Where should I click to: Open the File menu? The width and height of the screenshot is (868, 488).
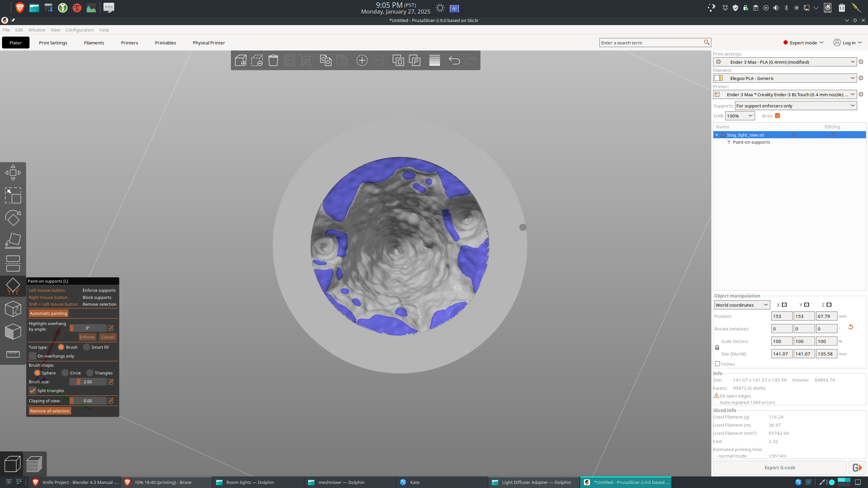(x=6, y=30)
